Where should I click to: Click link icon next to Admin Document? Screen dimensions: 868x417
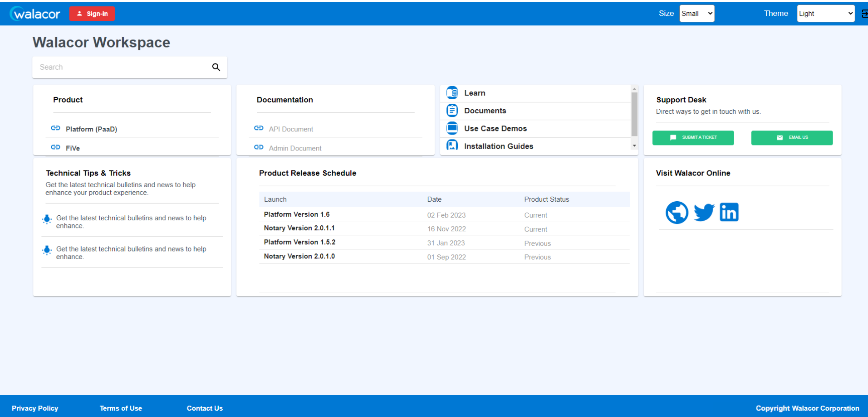259,147
